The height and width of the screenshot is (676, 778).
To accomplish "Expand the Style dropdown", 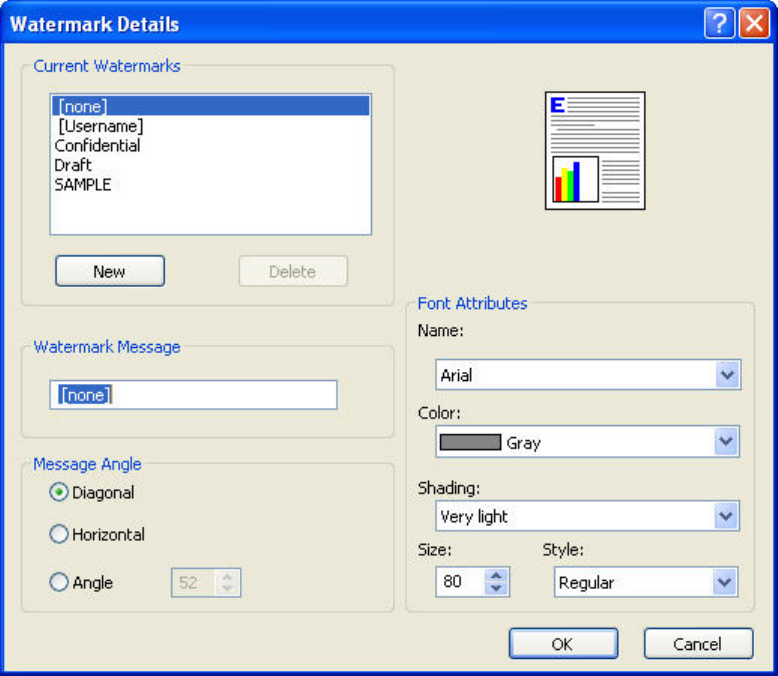I will point(725,582).
